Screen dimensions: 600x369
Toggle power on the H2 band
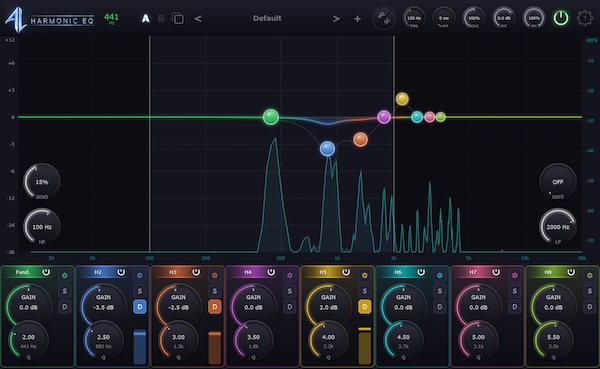pyautogui.click(x=121, y=272)
